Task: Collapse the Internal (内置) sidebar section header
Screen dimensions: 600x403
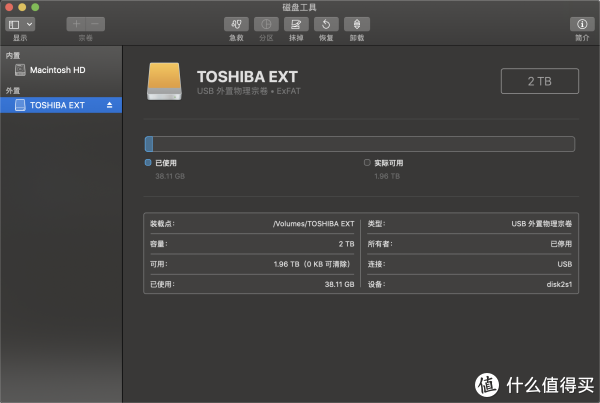Action: [12, 55]
